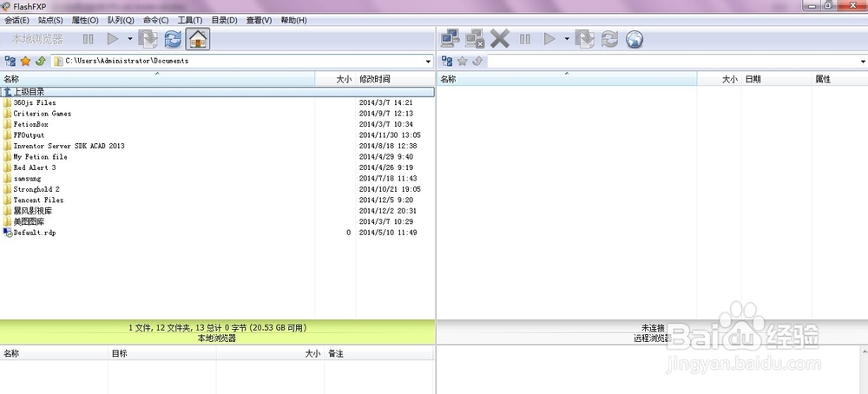868x394 pixels.
Task: Click the remote pane pause icon
Action: [x=525, y=39]
